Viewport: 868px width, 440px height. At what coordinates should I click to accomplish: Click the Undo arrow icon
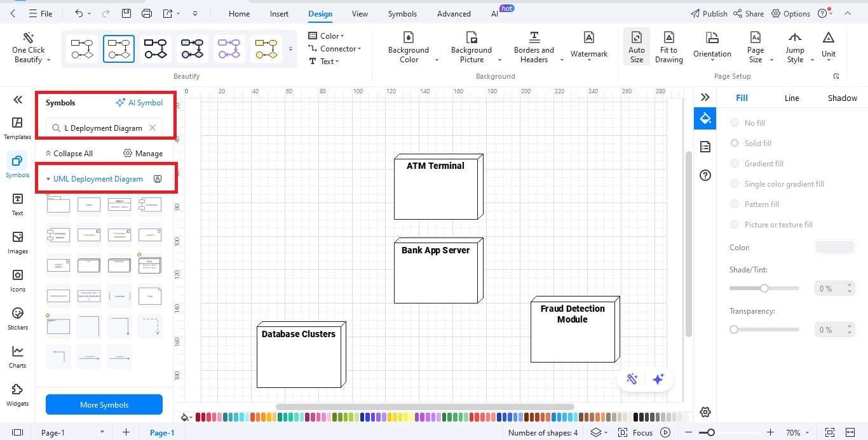pyautogui.click(x=79, y=13)
